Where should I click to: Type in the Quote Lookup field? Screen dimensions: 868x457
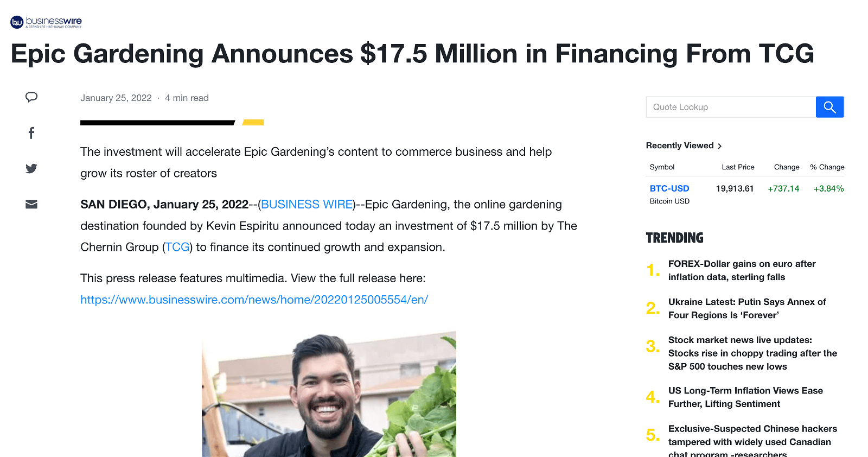731,107
